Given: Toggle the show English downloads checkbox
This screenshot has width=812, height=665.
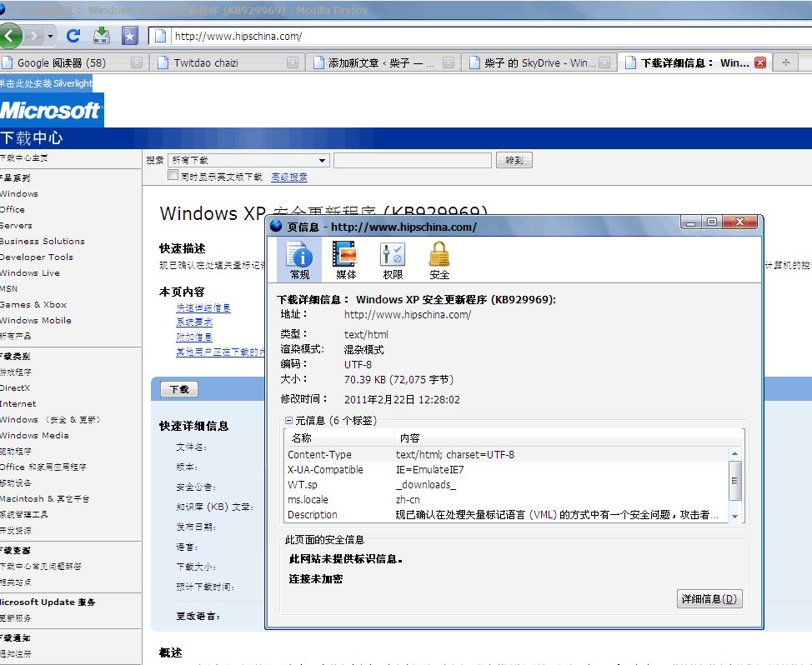Looking at the screenshot, I should [173, 175].
